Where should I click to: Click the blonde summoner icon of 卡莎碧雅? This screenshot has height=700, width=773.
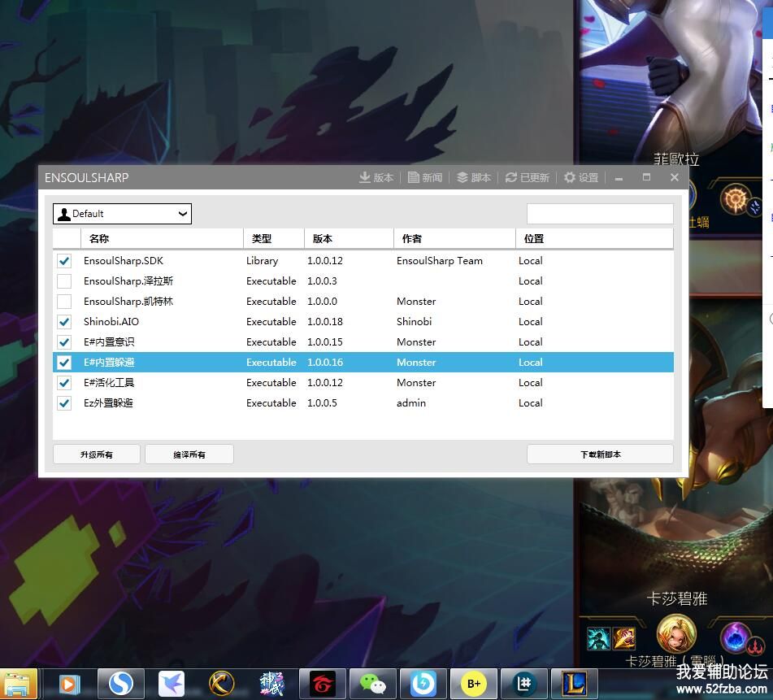tap(676, 634)
